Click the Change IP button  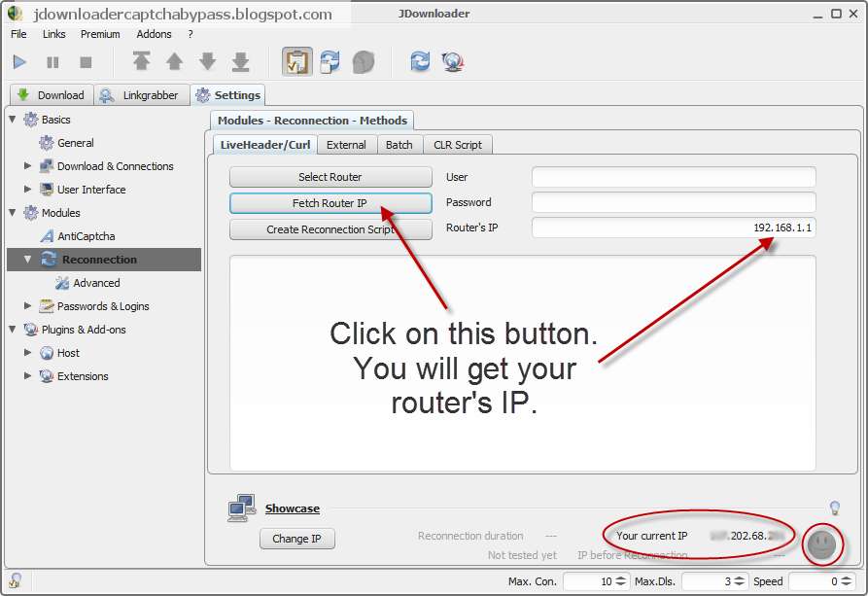[297, 539]
